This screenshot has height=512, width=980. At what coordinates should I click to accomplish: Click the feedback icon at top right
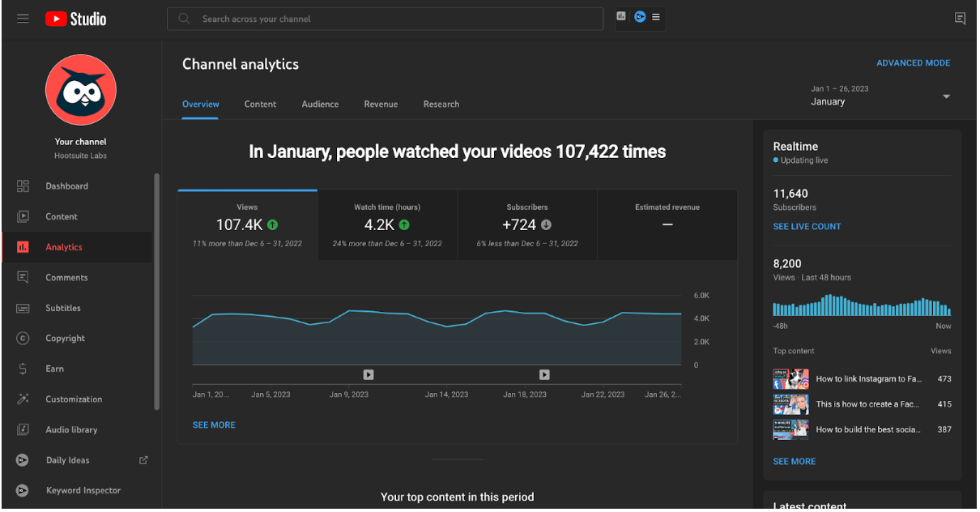pyautogui.click(x=960, y=19)
